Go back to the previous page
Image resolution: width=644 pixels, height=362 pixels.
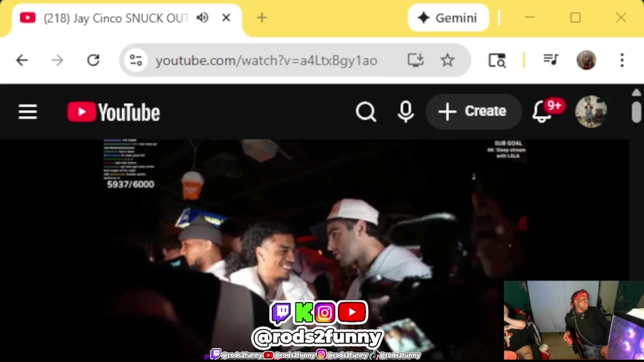point(22,60)
